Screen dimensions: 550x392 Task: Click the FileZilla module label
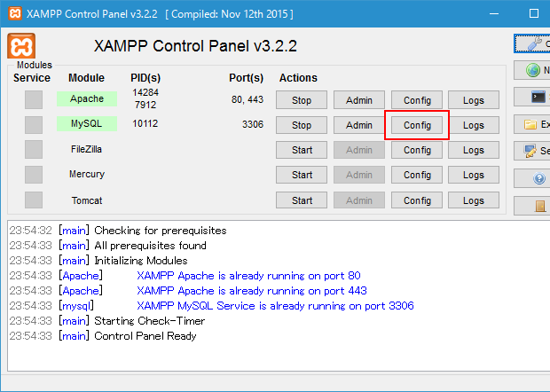tap(86, 149)
